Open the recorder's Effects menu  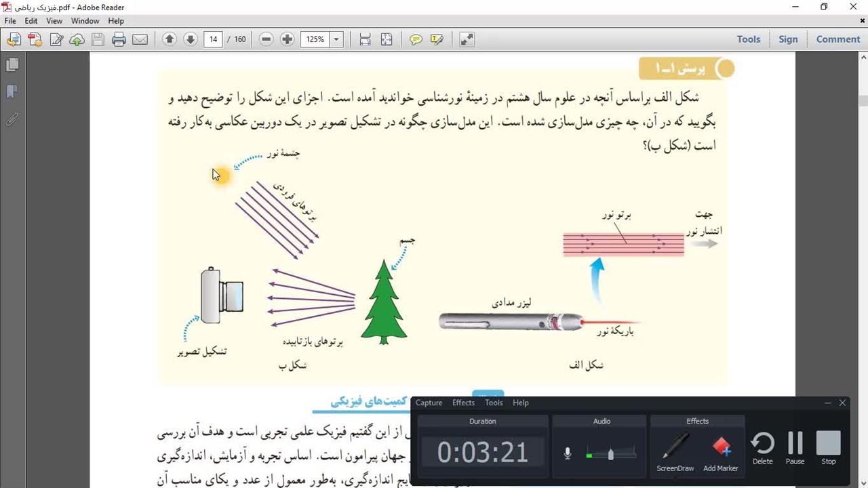click(x=463, y=403)
